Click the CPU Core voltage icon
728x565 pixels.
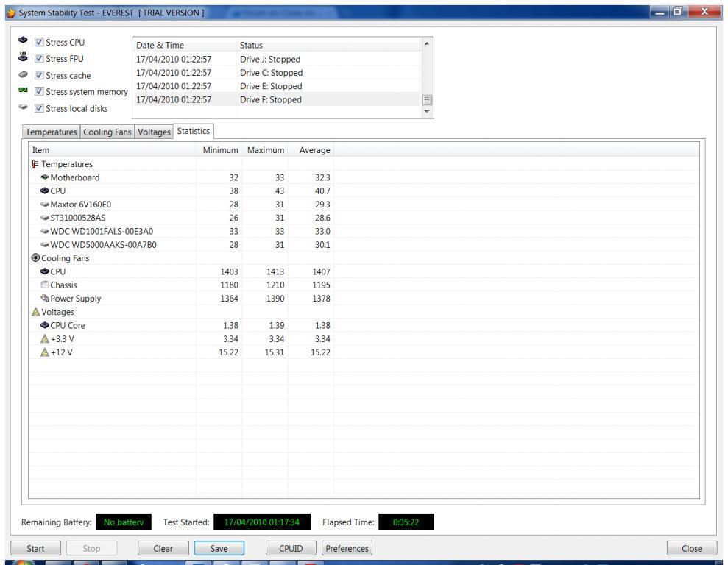(45, 326)
